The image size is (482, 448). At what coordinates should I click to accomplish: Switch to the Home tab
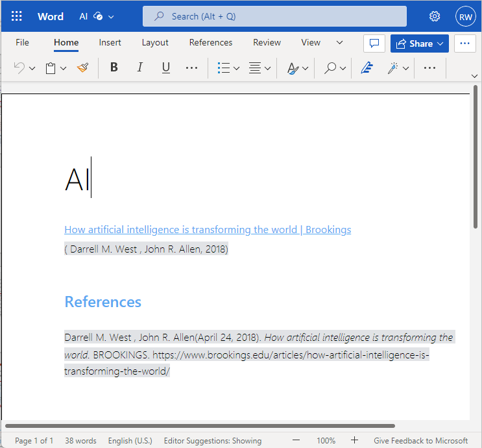click(66, 42)
